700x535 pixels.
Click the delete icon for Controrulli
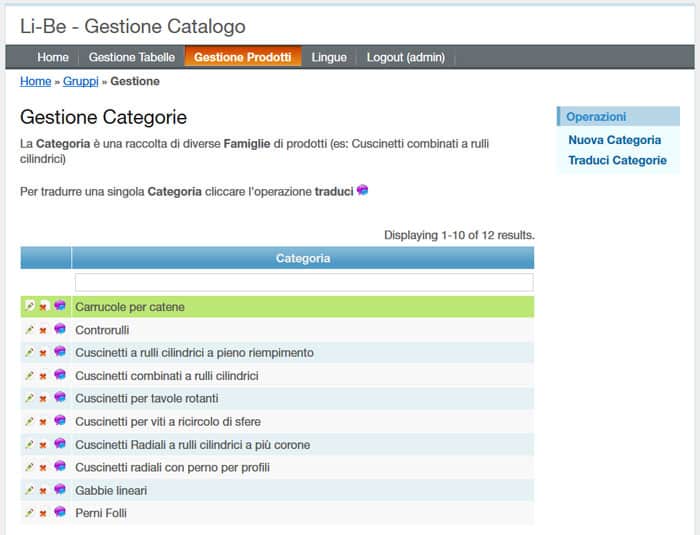(43, 330)
